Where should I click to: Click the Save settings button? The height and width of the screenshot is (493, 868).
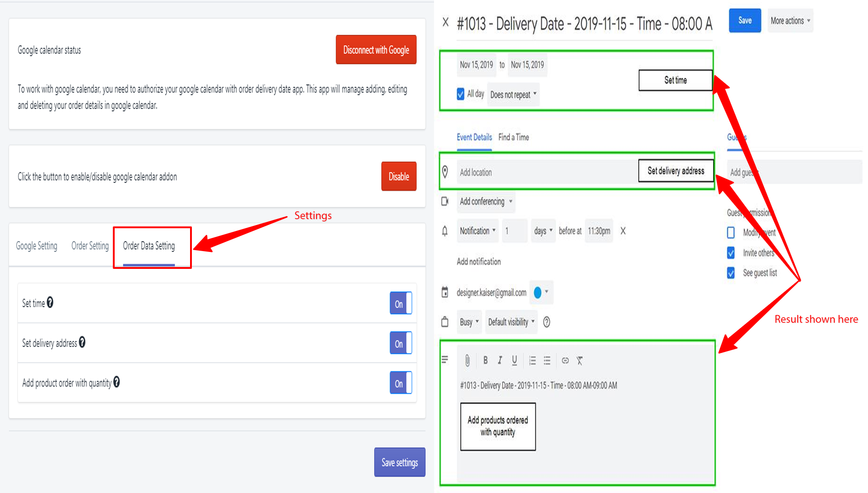[x=399, y=462]
